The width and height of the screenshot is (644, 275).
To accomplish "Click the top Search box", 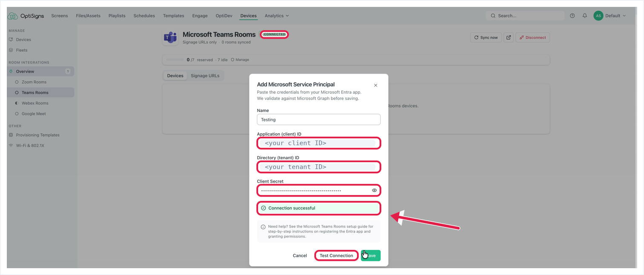I will coord(525,16).
